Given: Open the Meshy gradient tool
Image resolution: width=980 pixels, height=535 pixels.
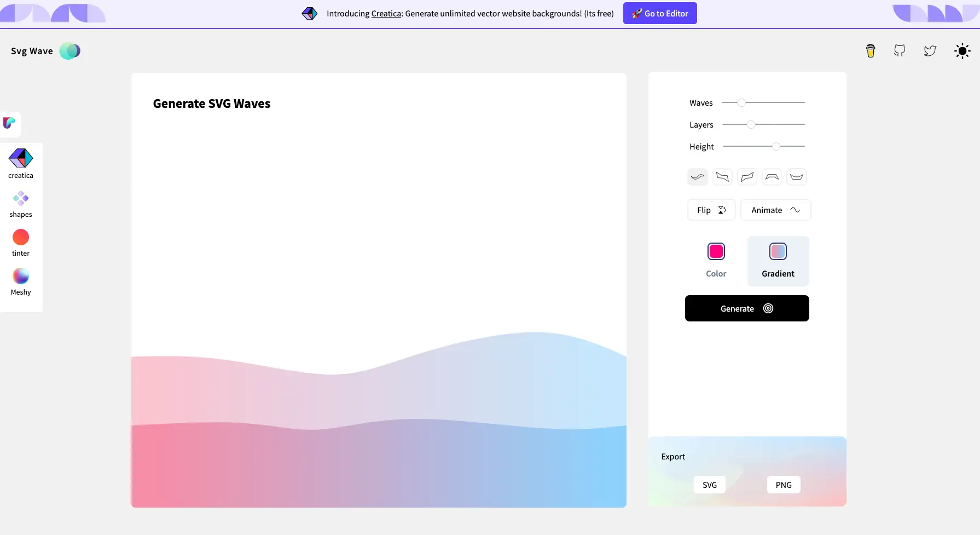Looking at the screenshot, I should pos(21,281).
